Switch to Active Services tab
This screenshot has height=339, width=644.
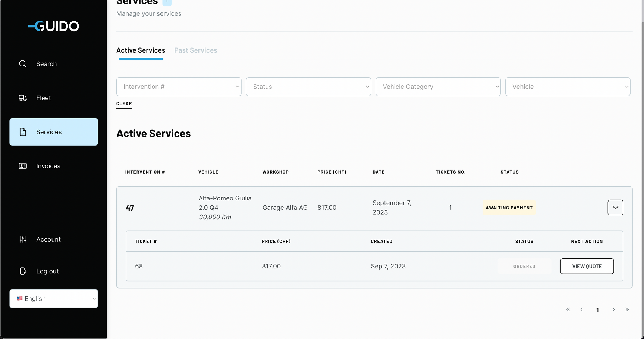[141, 50]
